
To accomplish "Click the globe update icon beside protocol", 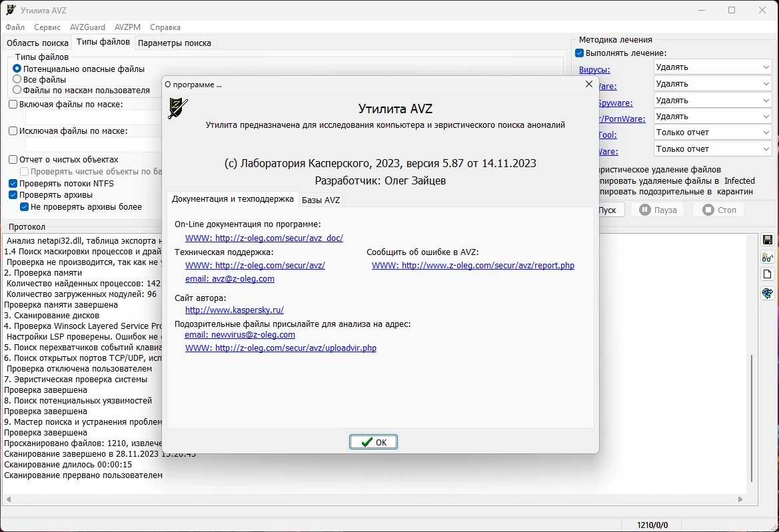I will click(767, 293).
